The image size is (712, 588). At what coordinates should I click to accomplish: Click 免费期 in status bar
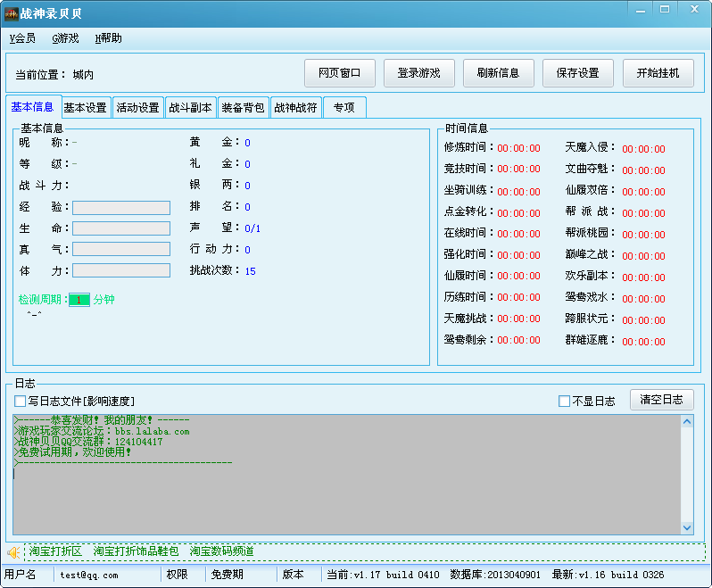click(x=227, y=575)
